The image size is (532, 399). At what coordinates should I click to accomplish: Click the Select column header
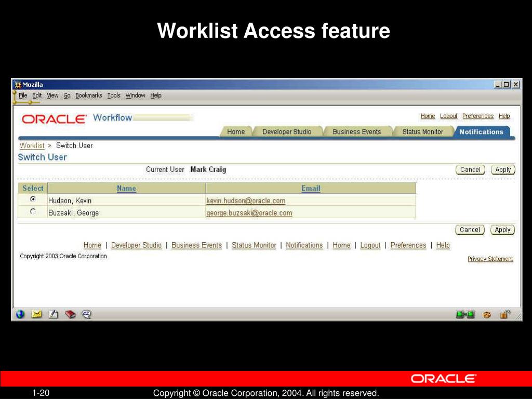tap(33, 188)
